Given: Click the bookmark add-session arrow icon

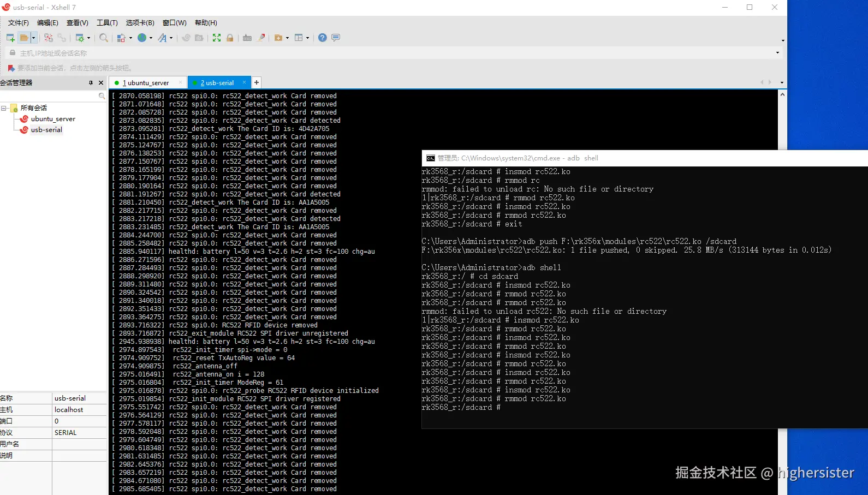Looking at the screenshot, I should click(11, 68).
